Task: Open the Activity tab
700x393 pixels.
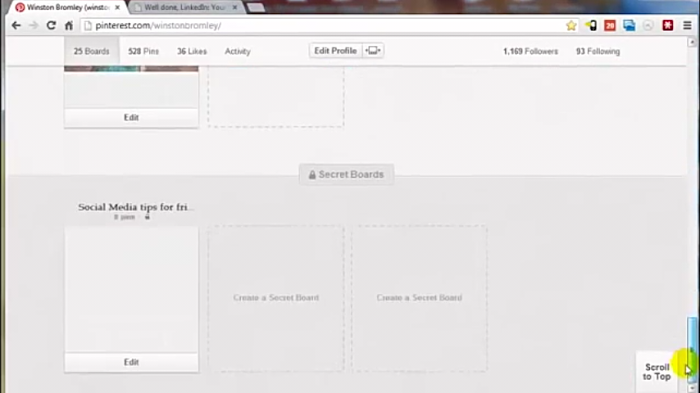Action: (x=238, y=51)
